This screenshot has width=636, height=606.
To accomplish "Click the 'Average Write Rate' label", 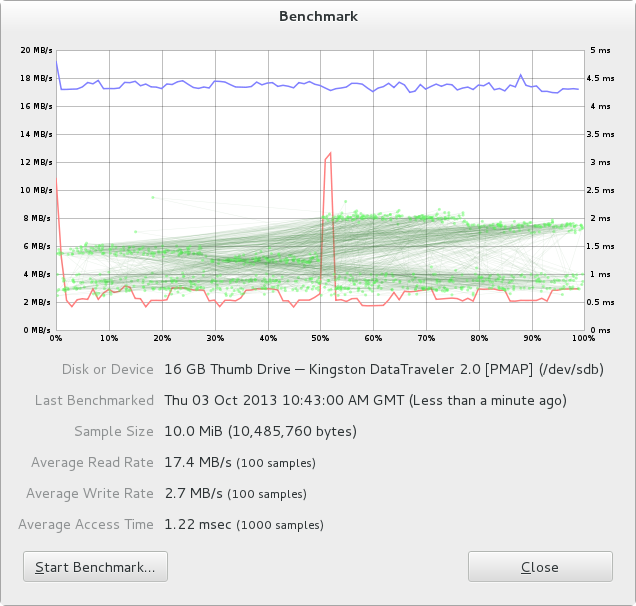I will click(x=90, y=493).
